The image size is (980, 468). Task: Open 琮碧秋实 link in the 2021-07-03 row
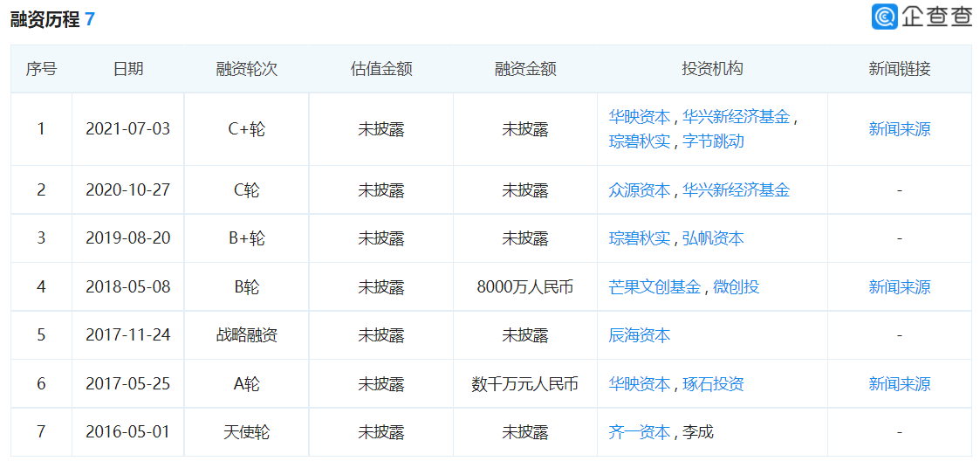[640, 141]
